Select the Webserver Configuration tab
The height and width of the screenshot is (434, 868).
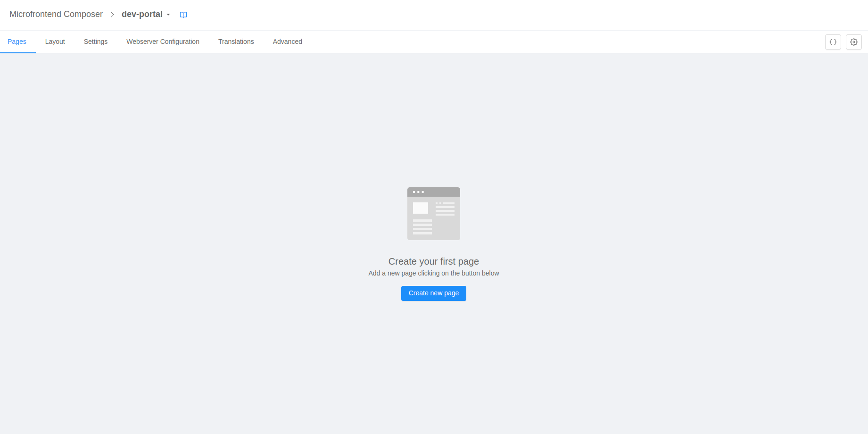point(163,42)
